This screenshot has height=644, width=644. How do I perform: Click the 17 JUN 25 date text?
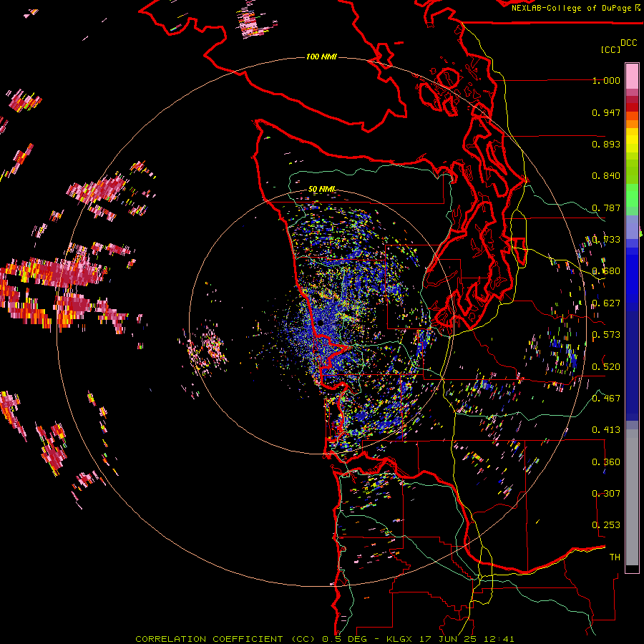click(447, 639)
